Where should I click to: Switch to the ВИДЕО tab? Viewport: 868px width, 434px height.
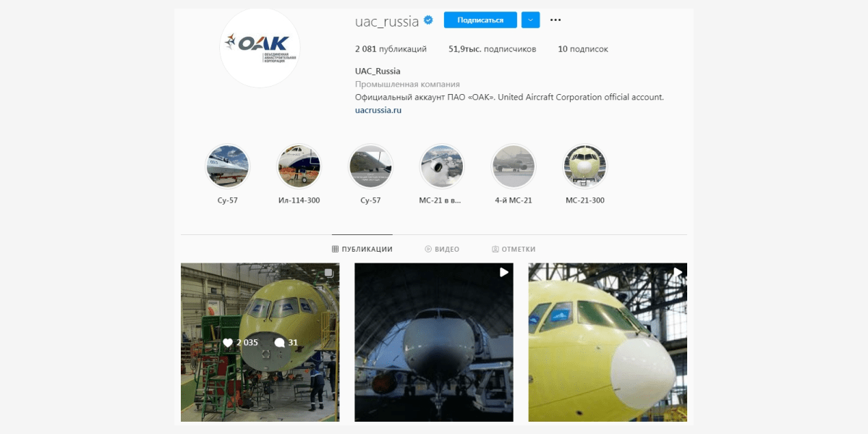click(x=442, y=249)
